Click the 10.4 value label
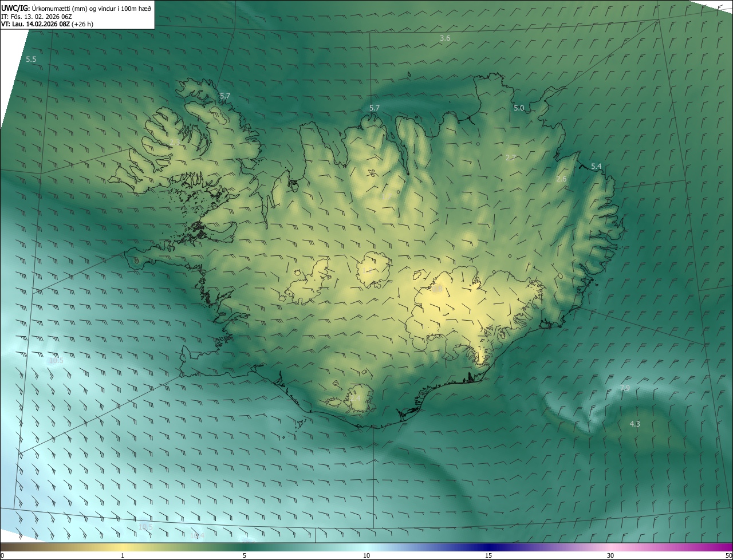Screen dimensions: 733x560 coord(197,535)
